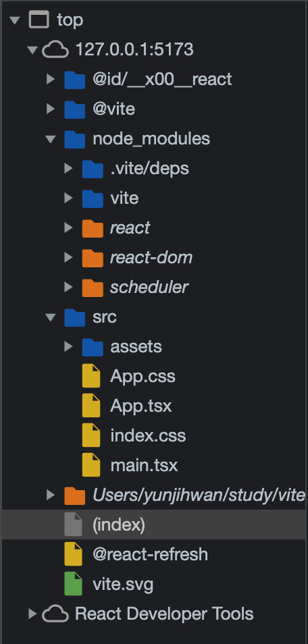Select the src label
This screenshot has height=644, width=308.
point(105,317)
